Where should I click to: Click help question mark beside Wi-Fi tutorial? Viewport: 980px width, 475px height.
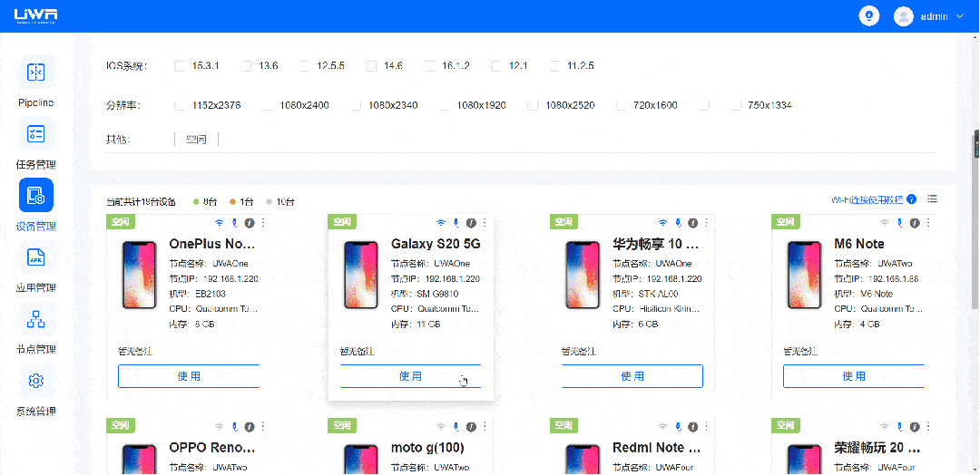pos(911,199)
